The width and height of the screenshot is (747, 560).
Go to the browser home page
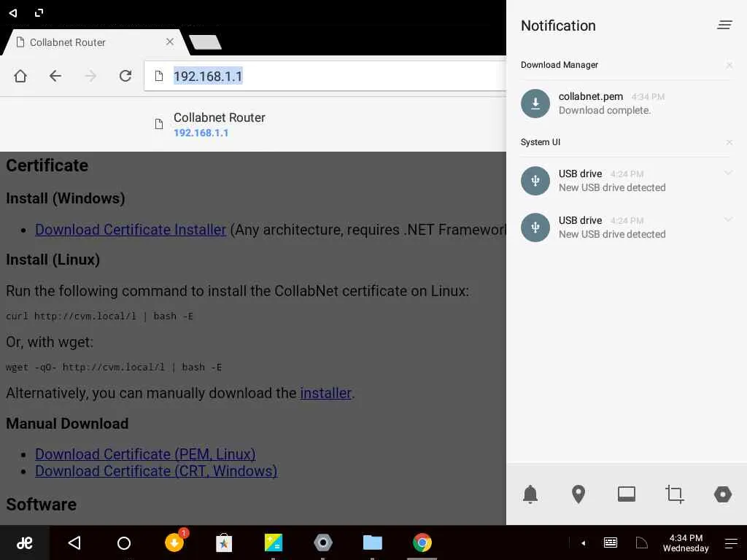coord(20,76)
